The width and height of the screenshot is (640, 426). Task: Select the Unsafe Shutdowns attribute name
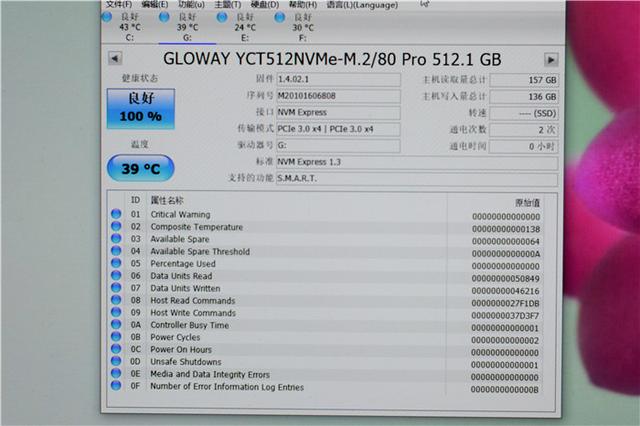[186, 362]
